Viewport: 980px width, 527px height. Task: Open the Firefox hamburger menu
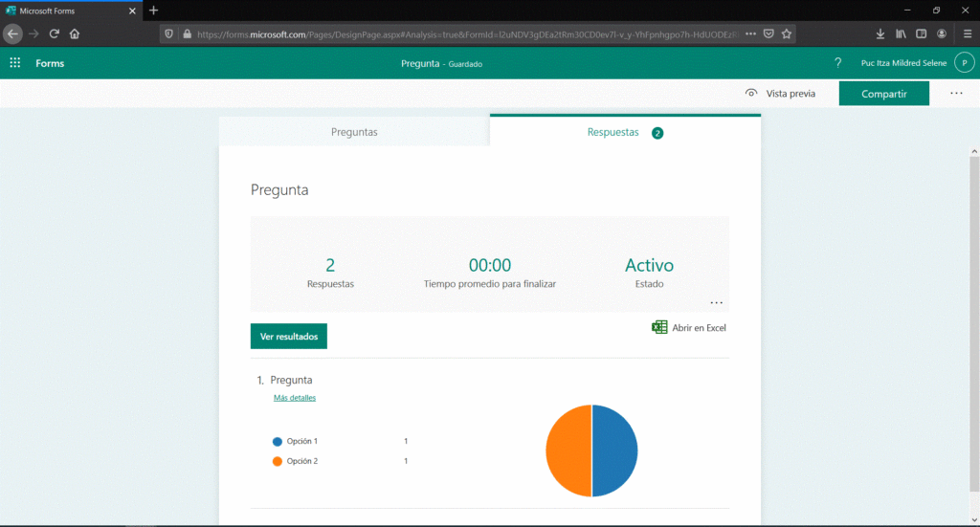point(968,33)
